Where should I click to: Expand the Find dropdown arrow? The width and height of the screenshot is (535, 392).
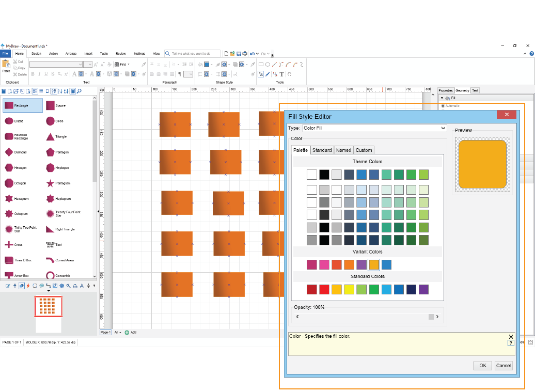(129, 64)
